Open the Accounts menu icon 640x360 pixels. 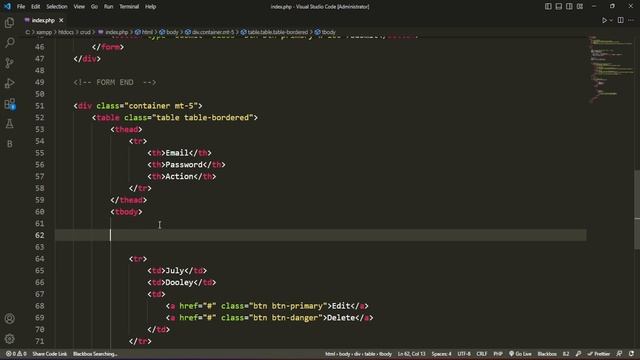pyautogui.click(x=9, y=318)
